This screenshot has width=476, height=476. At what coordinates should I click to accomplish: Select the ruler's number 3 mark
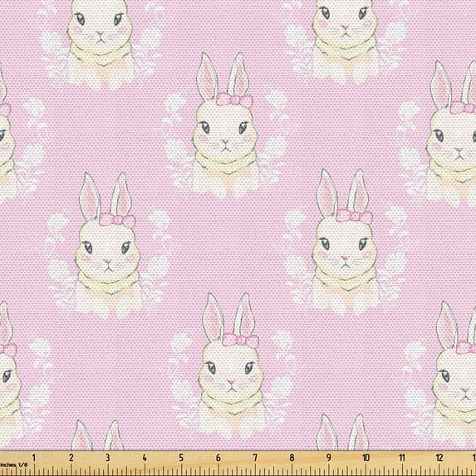[108, 458]
